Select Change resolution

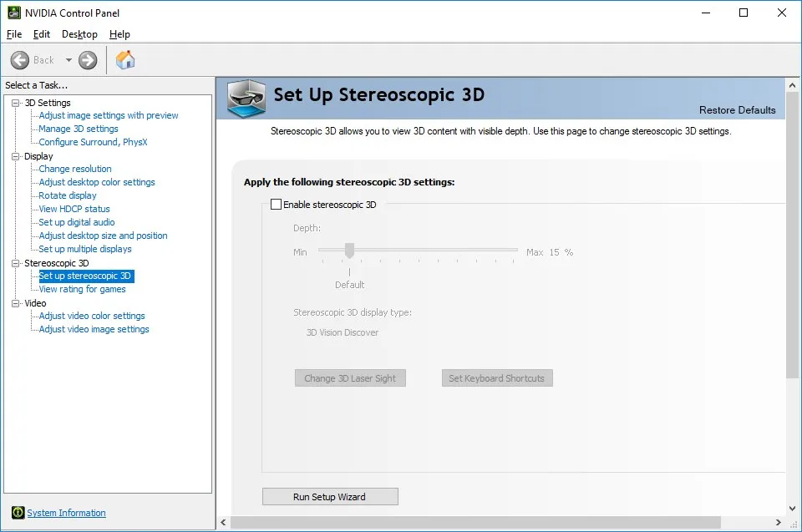click(x=75, y=169)
